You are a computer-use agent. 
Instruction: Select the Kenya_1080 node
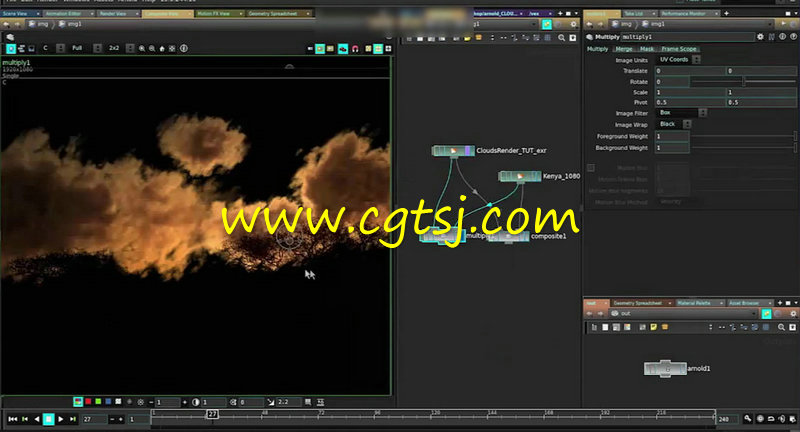pos(520,176)
